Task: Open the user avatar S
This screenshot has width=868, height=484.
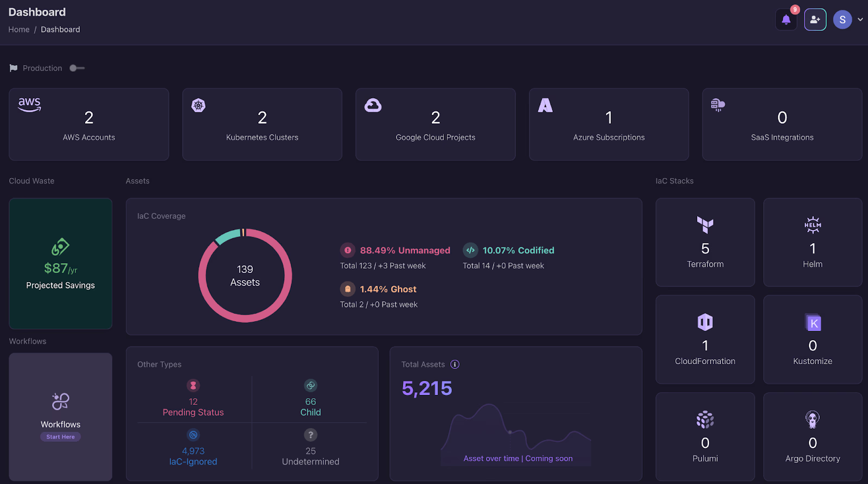Action: coord(843,20)
